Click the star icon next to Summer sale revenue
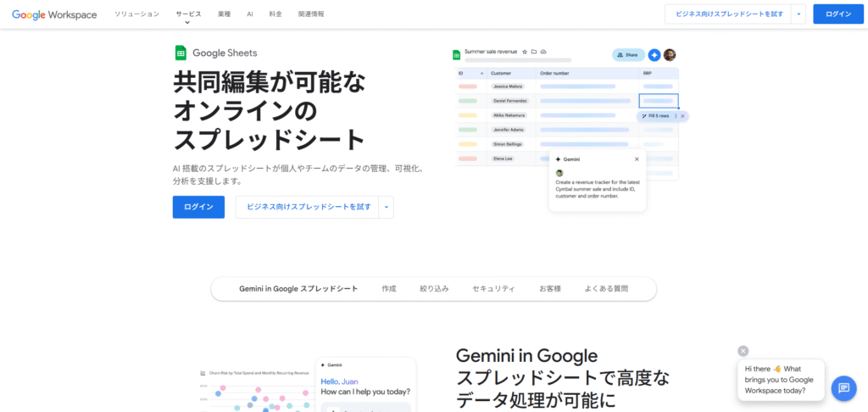This screenshot has width=868, height=412. [525, 52]
